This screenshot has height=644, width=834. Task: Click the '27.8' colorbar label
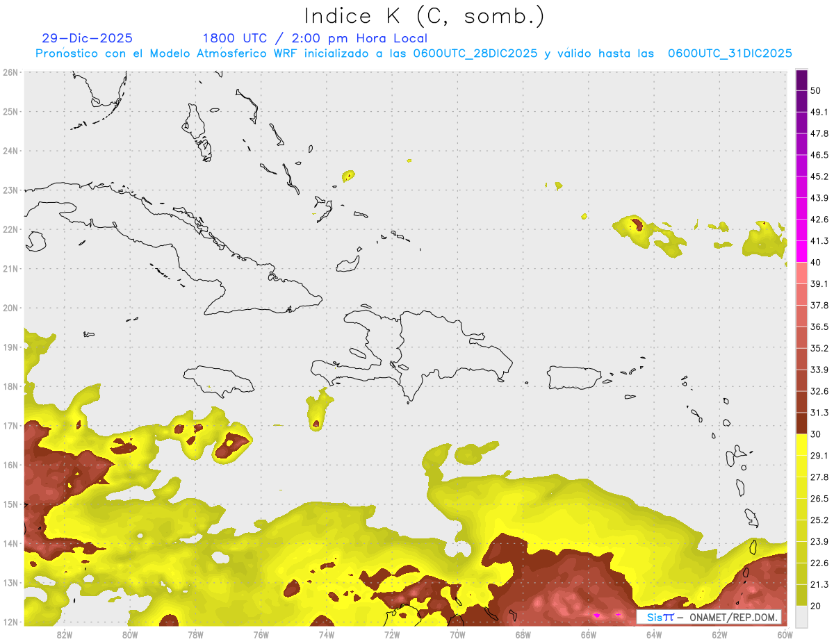pyautogui.click(x=819, y=477)
